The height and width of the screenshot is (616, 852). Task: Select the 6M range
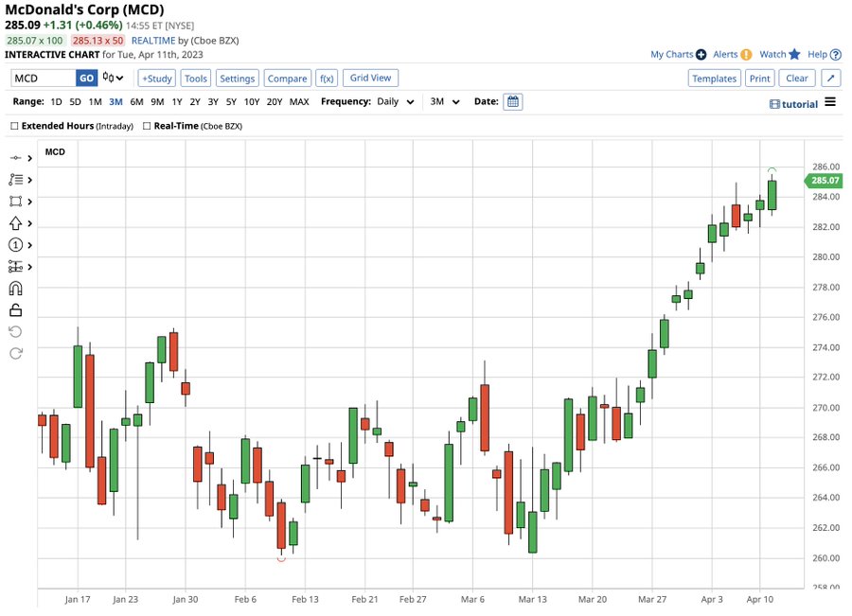(137, 101)
